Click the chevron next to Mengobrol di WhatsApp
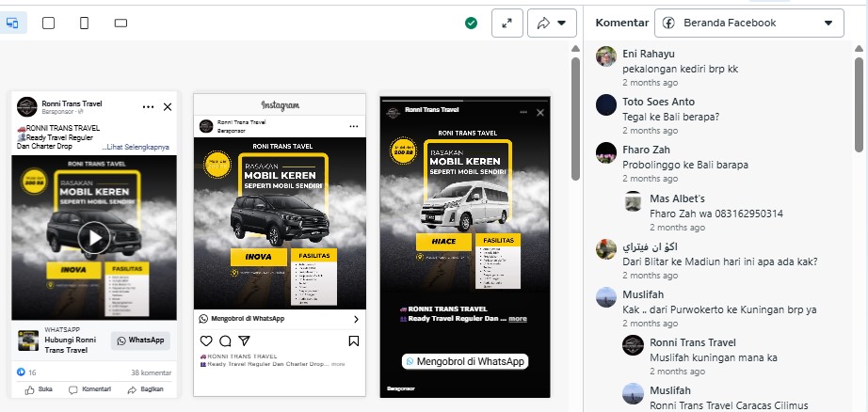 pyautogui.click(x=356, y=319)
